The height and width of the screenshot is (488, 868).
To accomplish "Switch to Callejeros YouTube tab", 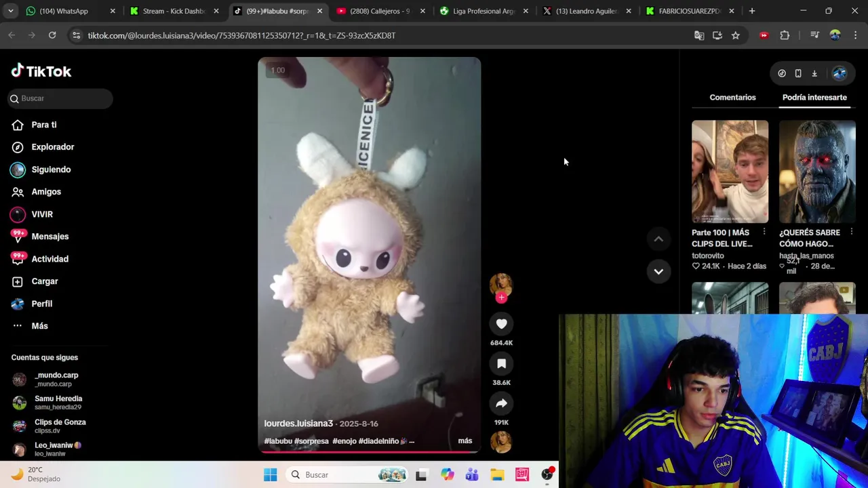I will 380,11.
